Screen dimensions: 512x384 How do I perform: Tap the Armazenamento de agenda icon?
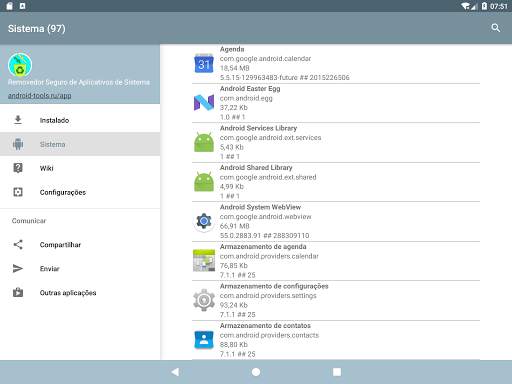coord(204,261)
